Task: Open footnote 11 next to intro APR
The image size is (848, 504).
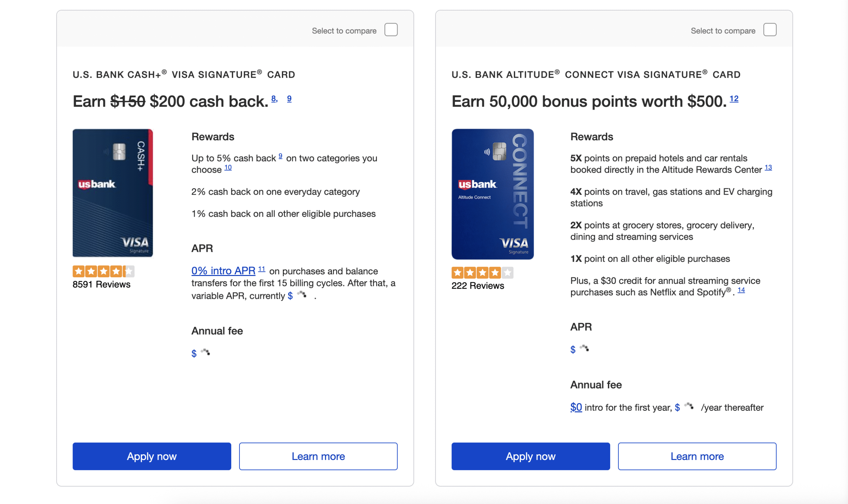Action: [x=261, y=269]
